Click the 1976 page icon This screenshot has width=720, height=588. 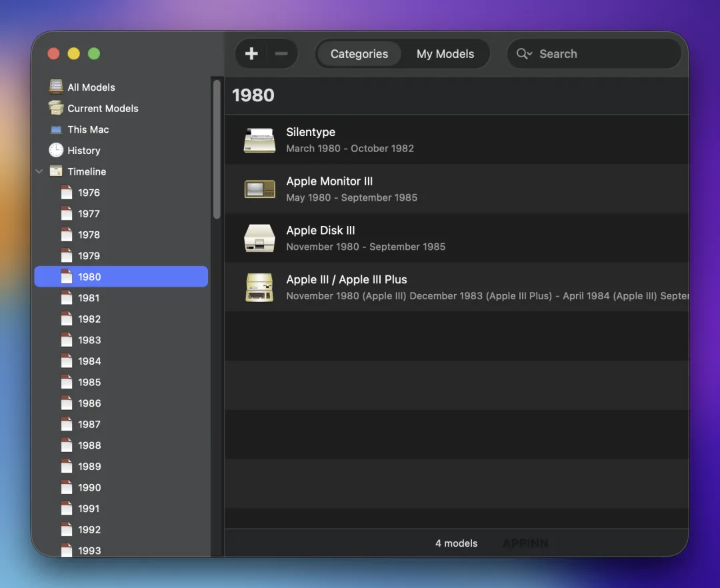67,192
